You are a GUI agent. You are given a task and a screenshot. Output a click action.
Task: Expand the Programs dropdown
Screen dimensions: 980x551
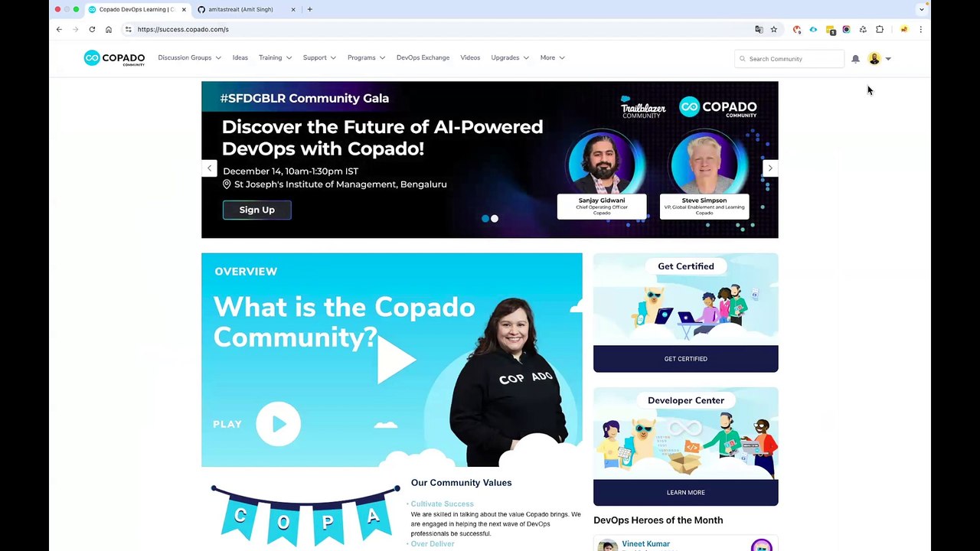tap(366, 57)
